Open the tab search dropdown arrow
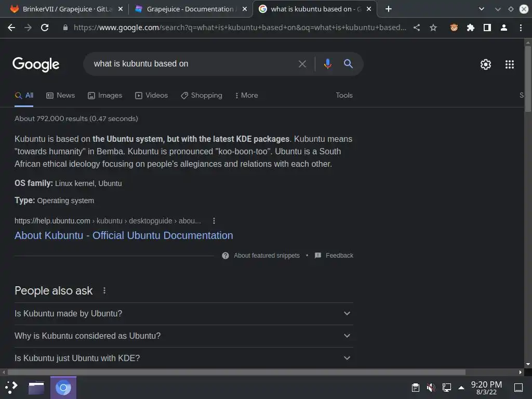This screenshot has height=399, width=532. coord(481,9)
